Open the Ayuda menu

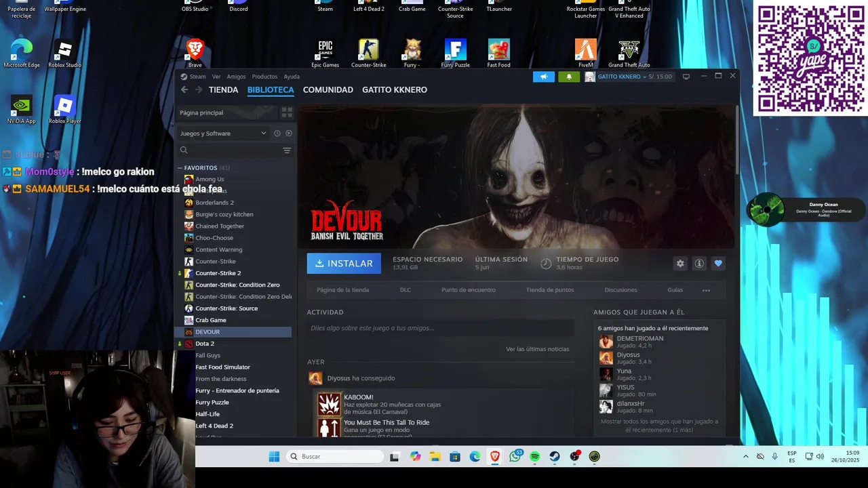point(292,77)
